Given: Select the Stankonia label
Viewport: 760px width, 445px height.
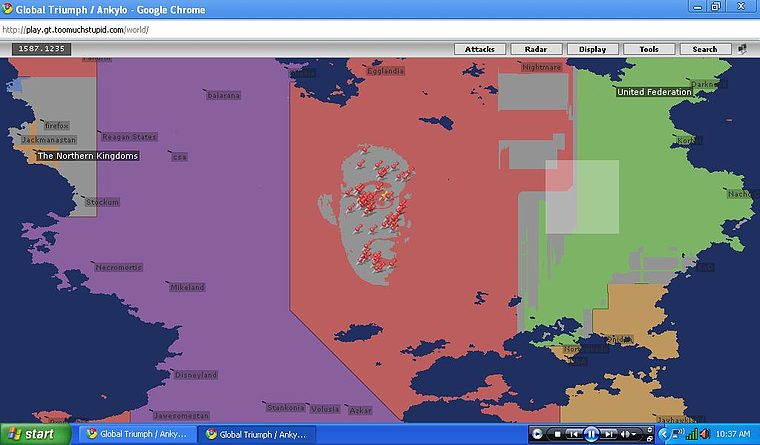Looking at the screenshot, I should point(285,408).
